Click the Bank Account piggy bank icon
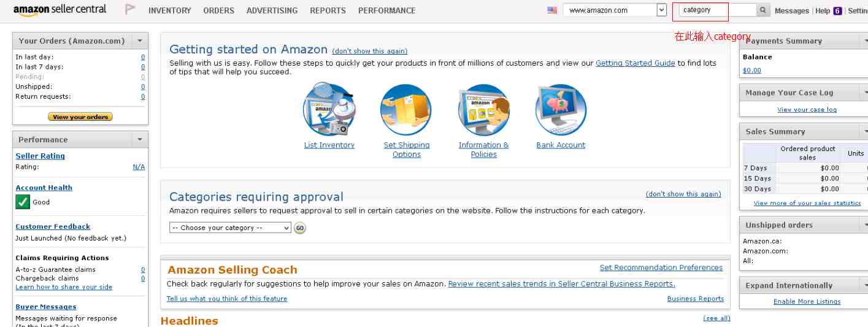 click(561, 110)
